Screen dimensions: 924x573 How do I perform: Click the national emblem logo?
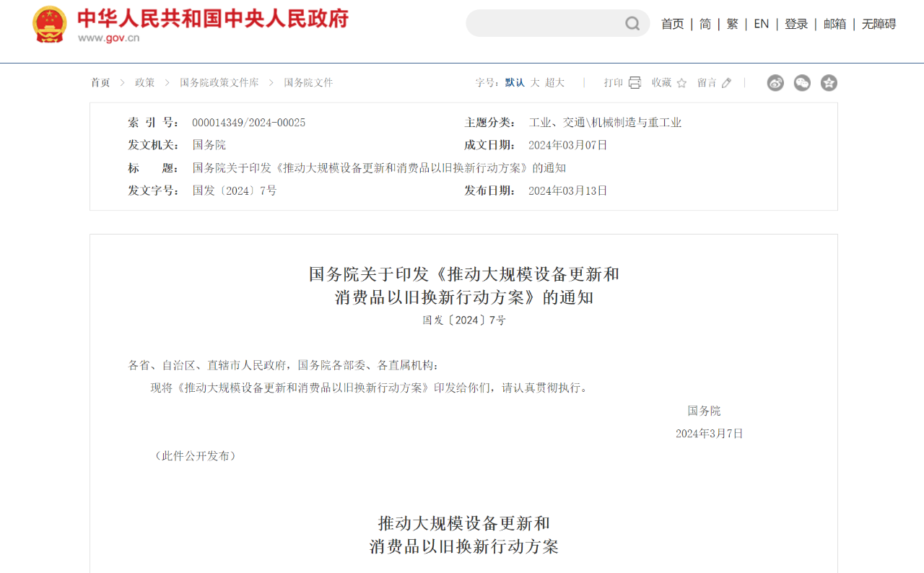click(49, 25)
